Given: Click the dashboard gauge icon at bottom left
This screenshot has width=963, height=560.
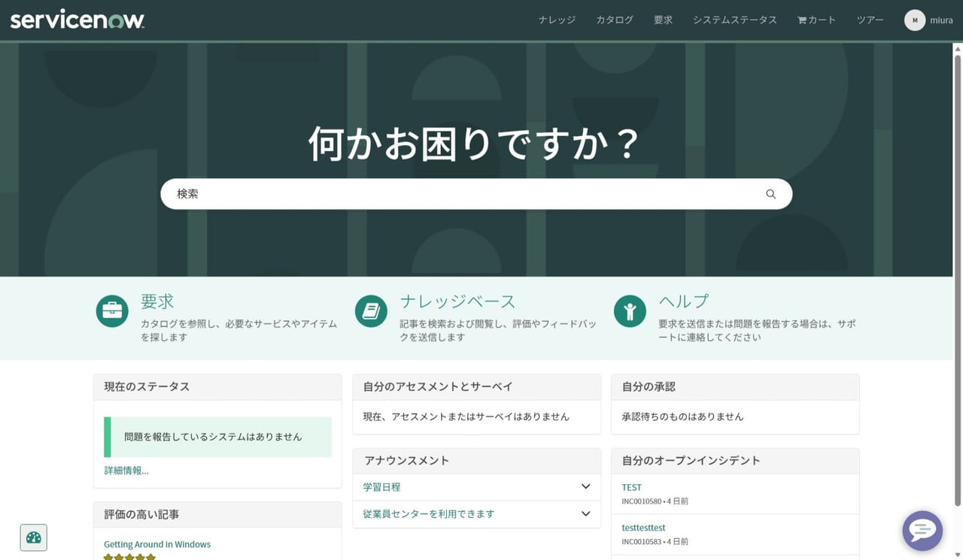Looking at the screenshot, I should 34,537.
